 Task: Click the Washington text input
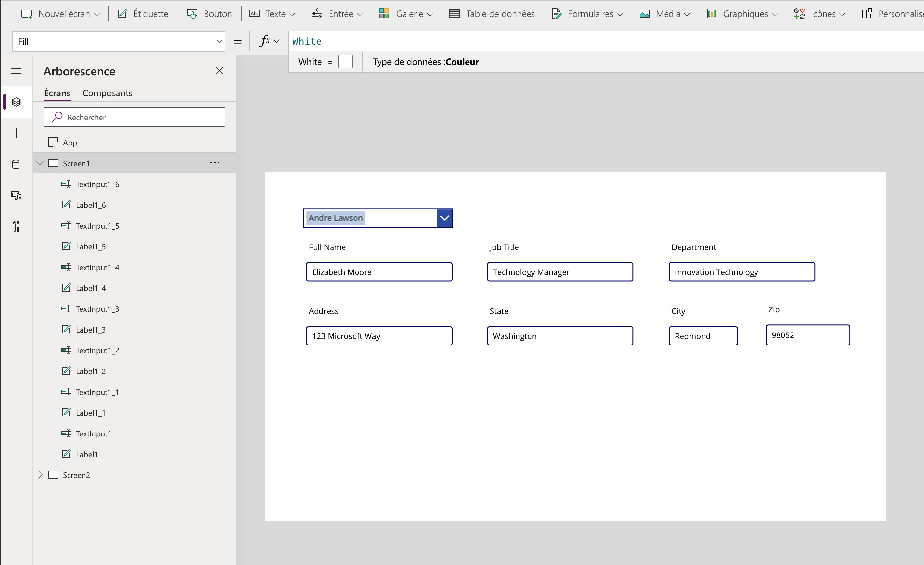point(560,336)
